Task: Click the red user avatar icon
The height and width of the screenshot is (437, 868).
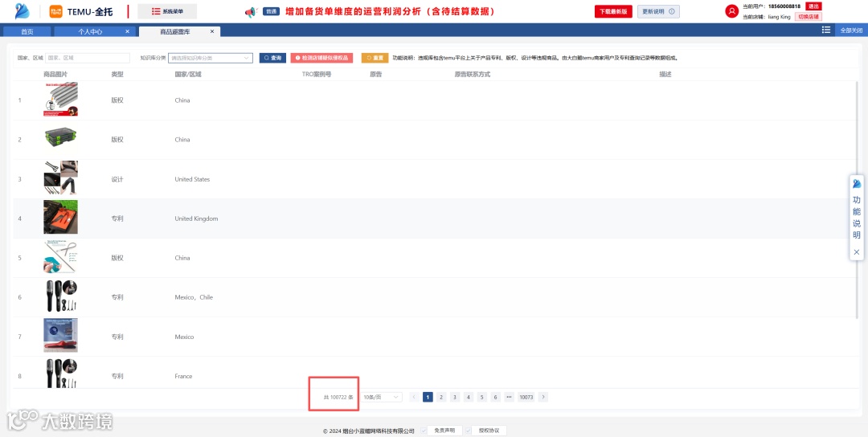Action: 732,11
